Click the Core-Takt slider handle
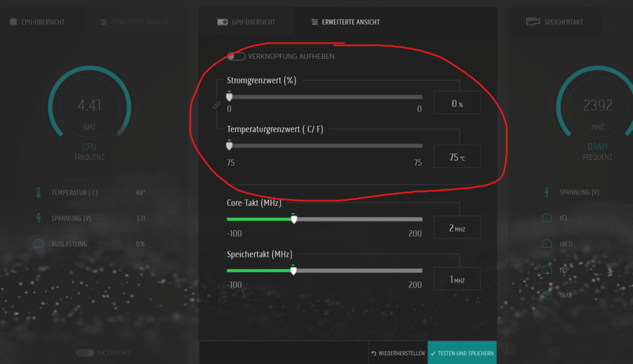633x364 pixels. [x=294, y=219]
